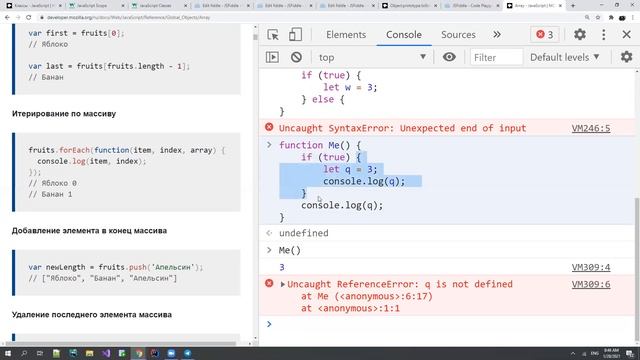This screenshot has height=360, width=640.
Task: Switch to the Console tab
Action: (404, 35)
